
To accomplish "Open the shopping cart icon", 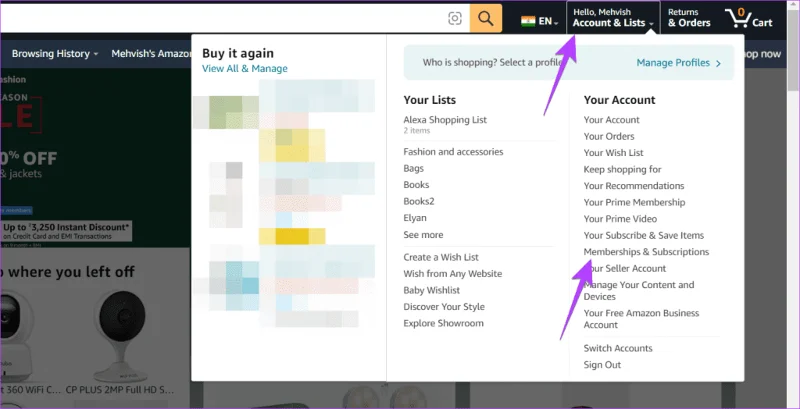I will coord(748,18).
